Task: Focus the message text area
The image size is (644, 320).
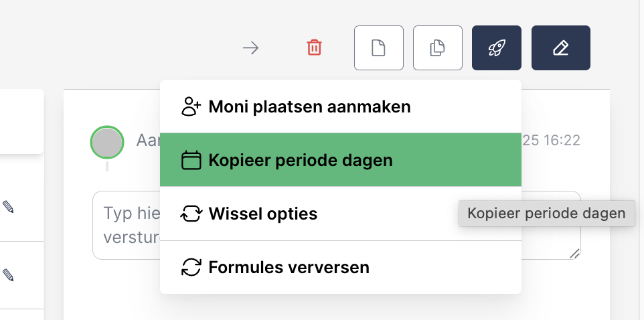Action: 127,226
